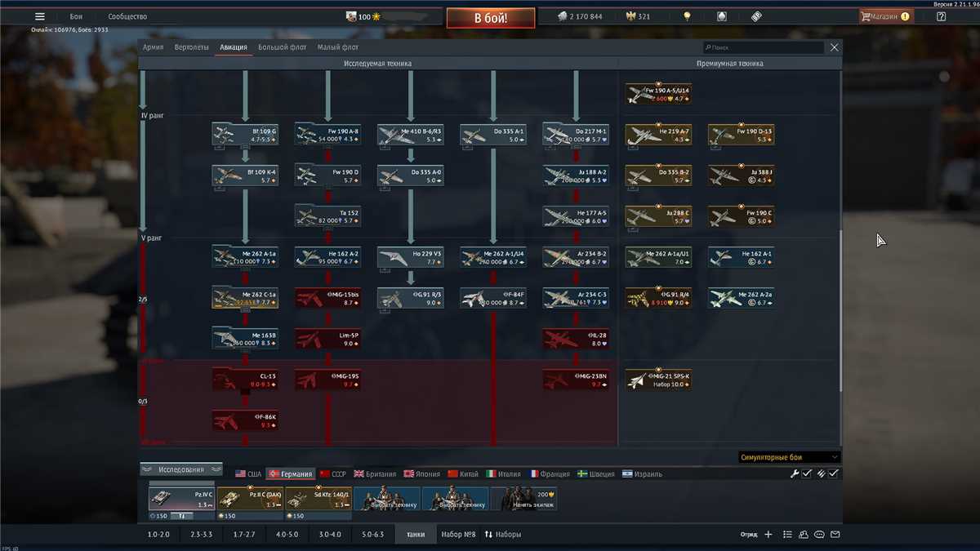Select the Британия nation tab
Screen dimensions: 980x551
coord(375,473)
